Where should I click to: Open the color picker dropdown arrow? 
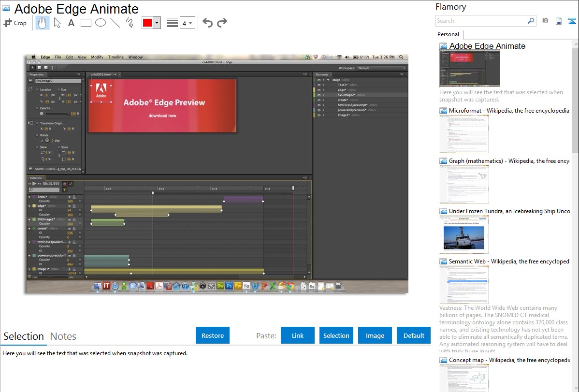(x=157, y=23)
